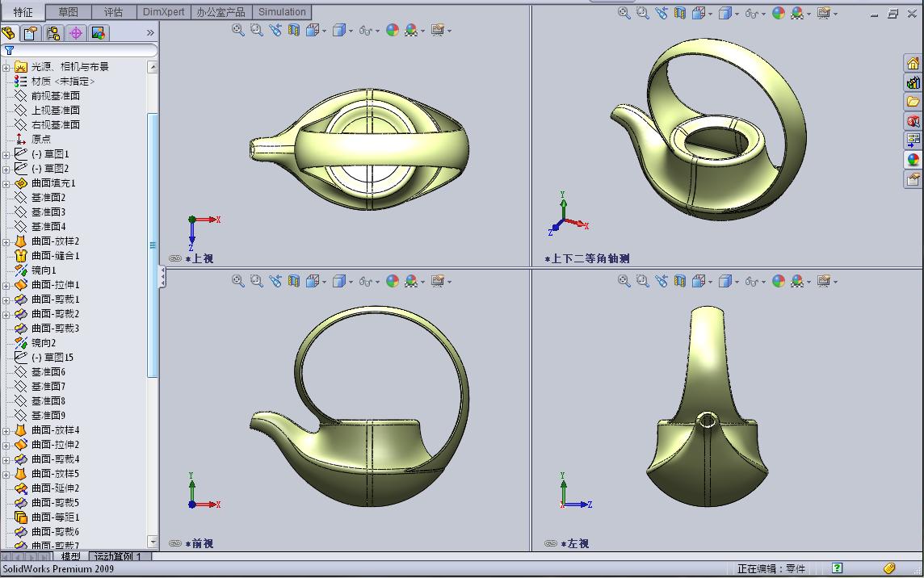Screen dimensions: 924x578
Task: Switch to the Simulation ribbon tab
Action: 282,12
